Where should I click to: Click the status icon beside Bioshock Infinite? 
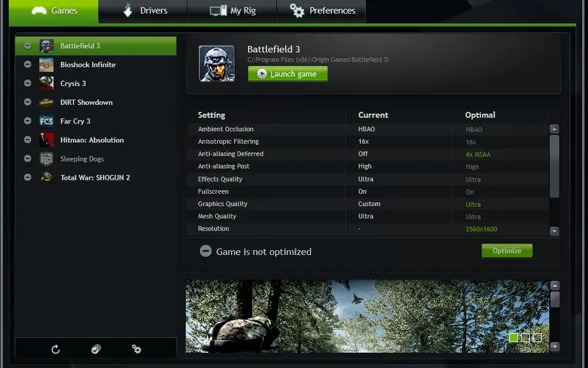point(28,64)
